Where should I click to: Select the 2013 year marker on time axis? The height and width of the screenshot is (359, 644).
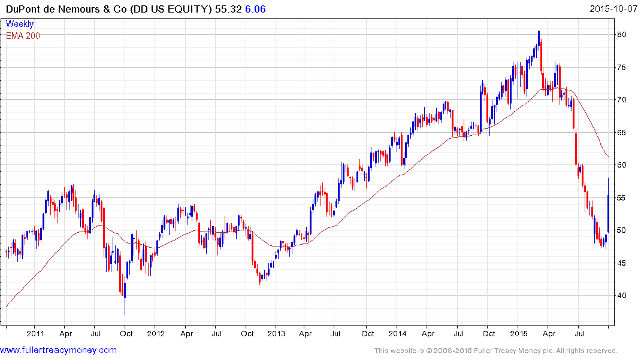(276, 333)
